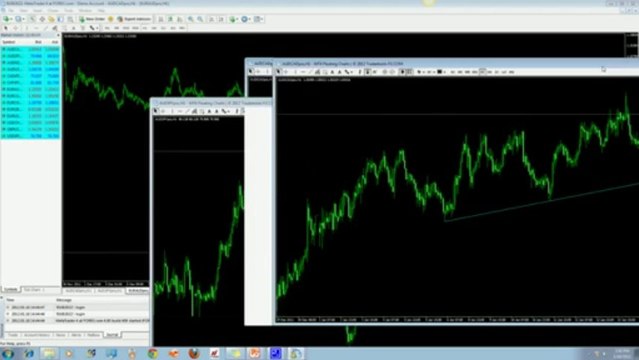Screen dimensions: 639x360
Task: Set timeframe to D1
Action: pos(163,28)
